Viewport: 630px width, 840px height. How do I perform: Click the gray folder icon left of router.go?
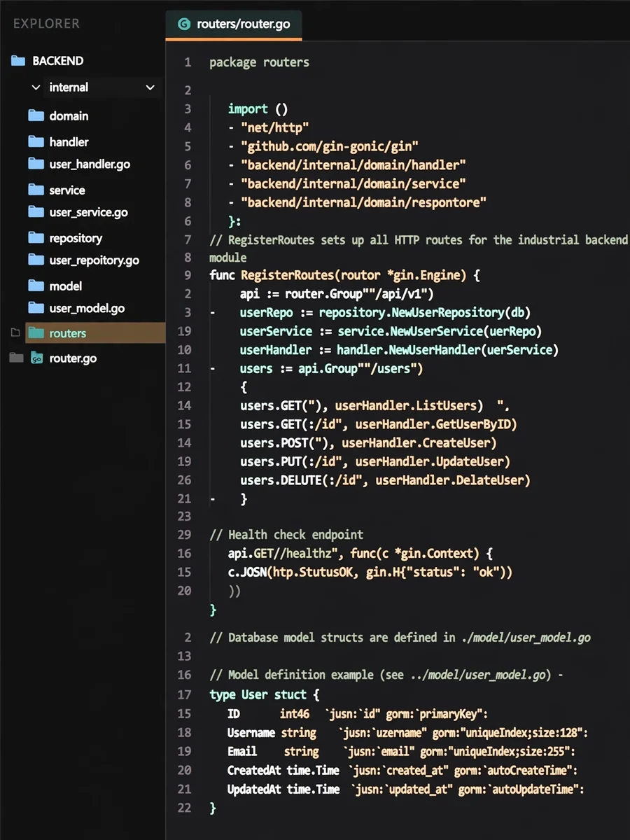coord(16,358)
